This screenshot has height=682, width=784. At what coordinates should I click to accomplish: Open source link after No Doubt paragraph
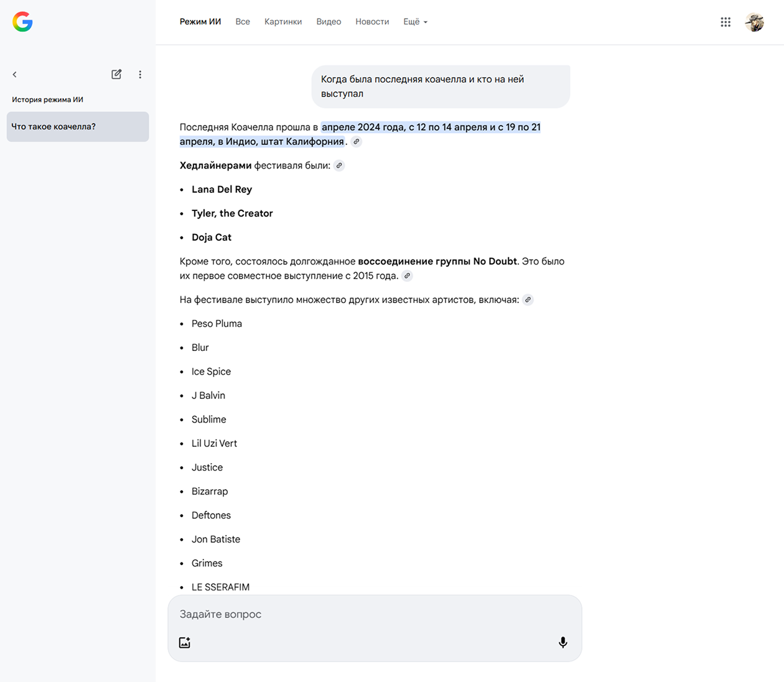(x=408, y=276)
